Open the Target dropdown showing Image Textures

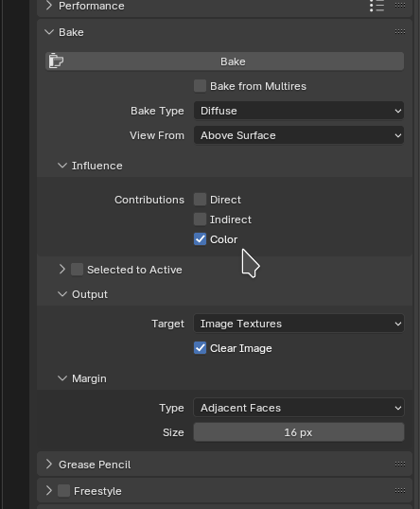click(299, 324)
